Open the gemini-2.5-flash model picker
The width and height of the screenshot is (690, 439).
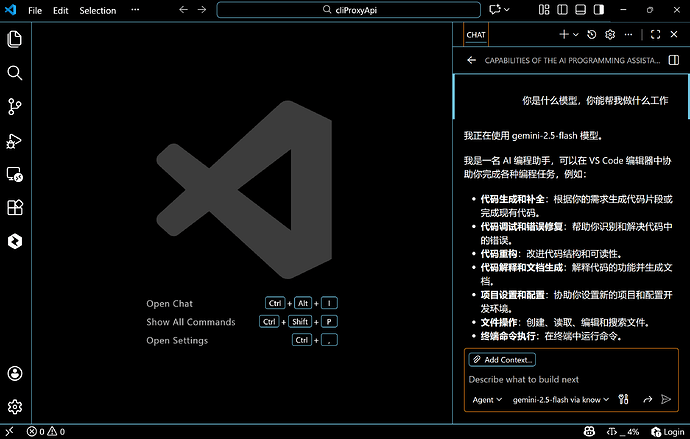pos(561,400)
